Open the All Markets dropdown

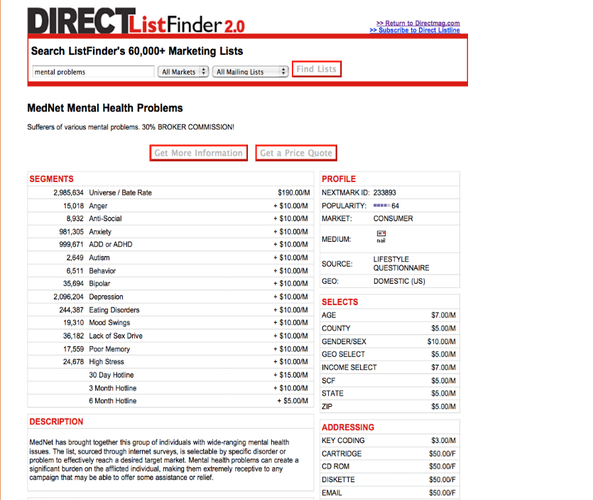[183, 71]
